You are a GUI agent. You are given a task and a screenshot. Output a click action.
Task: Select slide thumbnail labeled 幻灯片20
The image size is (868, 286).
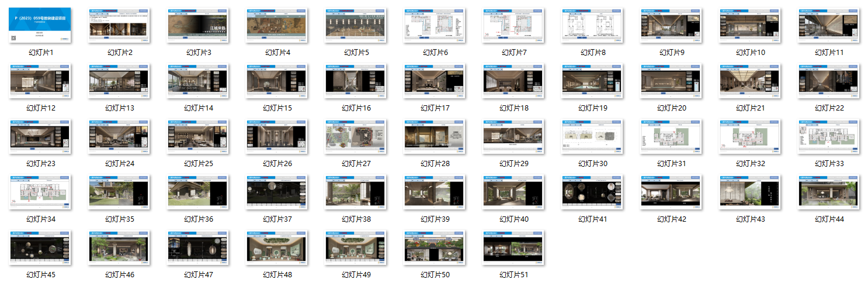(671, 81)
